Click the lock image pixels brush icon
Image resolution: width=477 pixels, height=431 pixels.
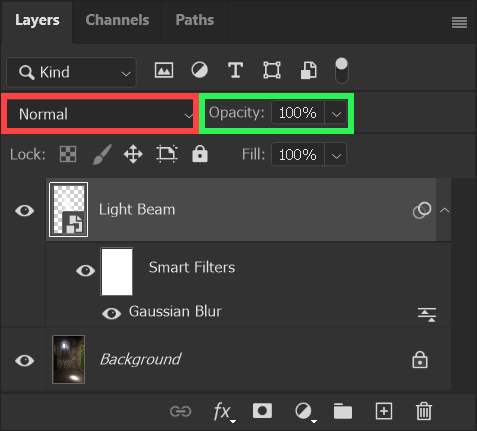[102, 154]
